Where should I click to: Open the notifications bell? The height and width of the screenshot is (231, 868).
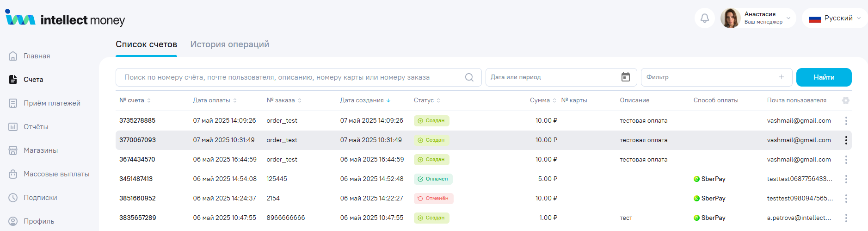point(704,19)
